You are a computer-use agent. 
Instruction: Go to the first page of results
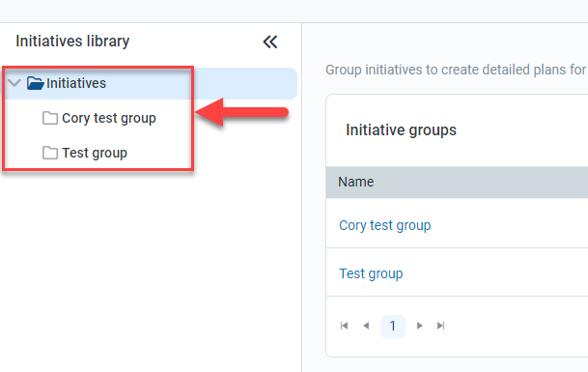(x=344, y=326)
